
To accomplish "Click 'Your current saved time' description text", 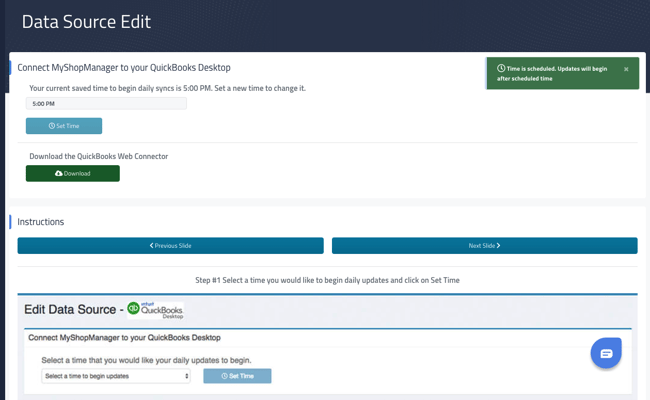I will click(x=167, y=88).
